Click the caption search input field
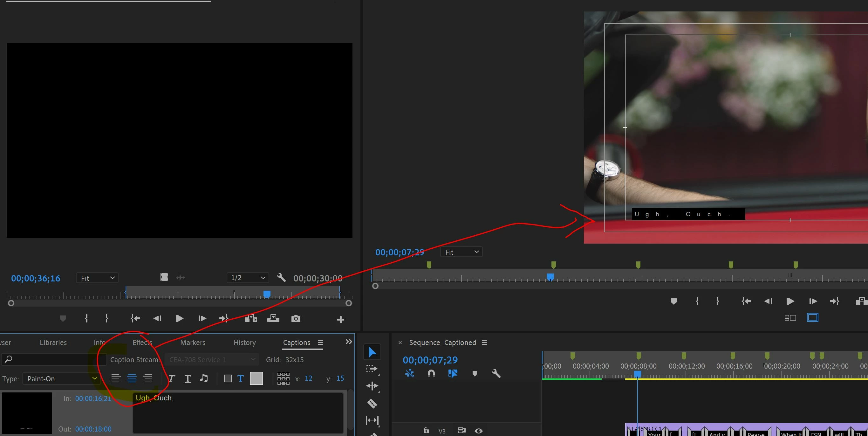The height and width of the screenshot is (436, 868). pyautogui.click(x=54, y=359)
